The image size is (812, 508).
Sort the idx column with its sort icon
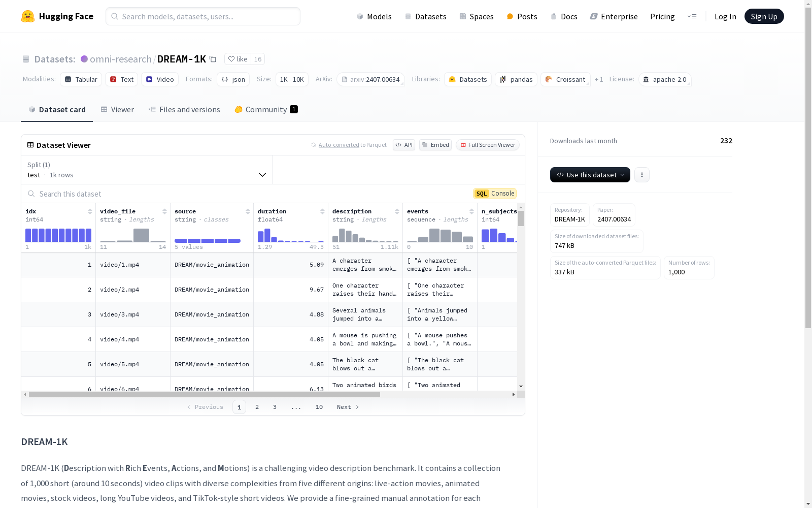[90, 211]
